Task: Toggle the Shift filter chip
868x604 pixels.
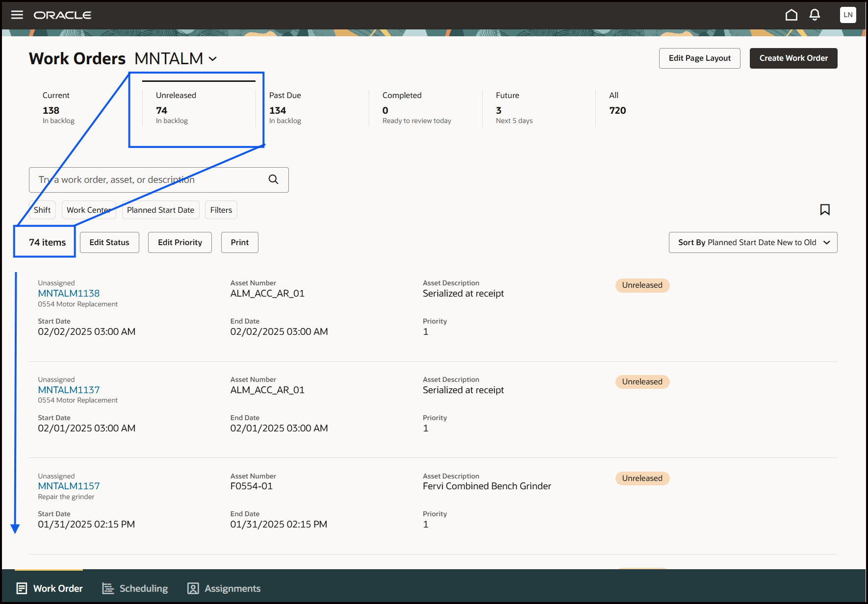Action: tap(42, 209)
